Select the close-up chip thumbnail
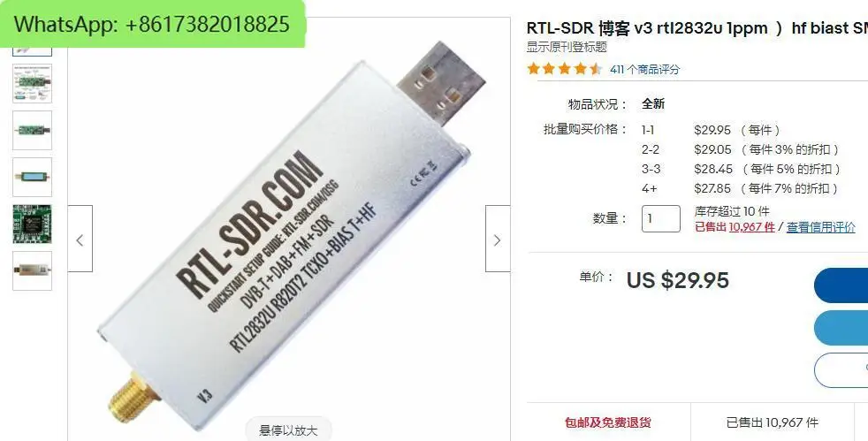The image size is (868, 441). (32, 224)
